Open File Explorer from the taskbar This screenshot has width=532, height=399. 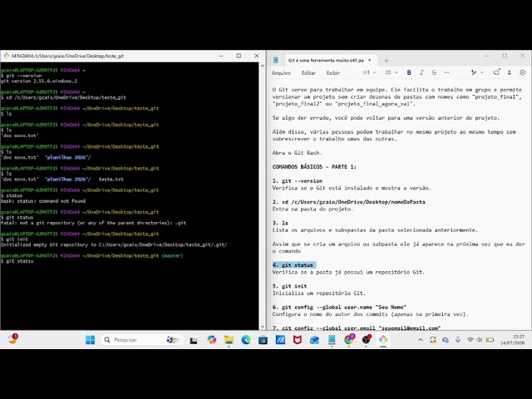pyautogui.click(x=229, y=340)
